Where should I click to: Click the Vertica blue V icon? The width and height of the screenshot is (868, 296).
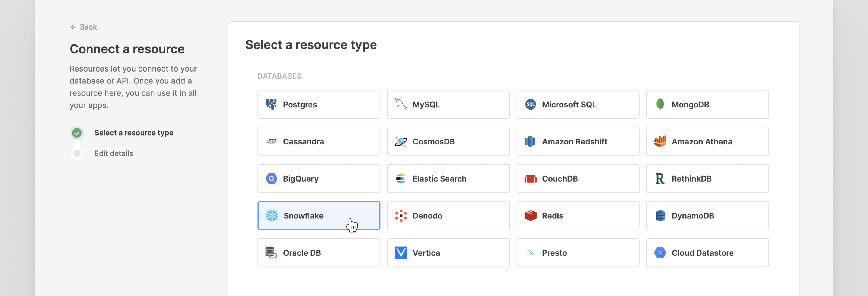click(x=401, y=253)
